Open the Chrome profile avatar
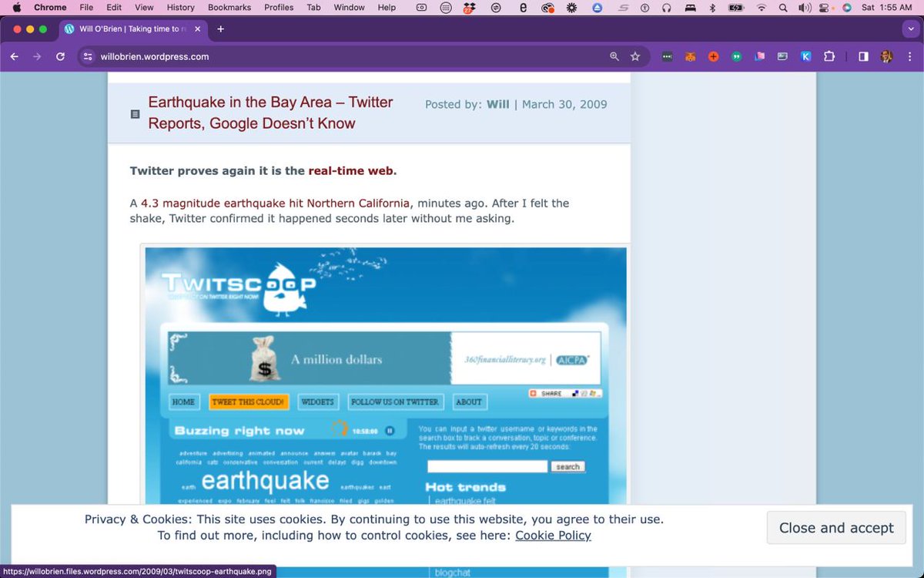Image resolution: width=924 pixels, height=578 pixels. click(886, 56)
